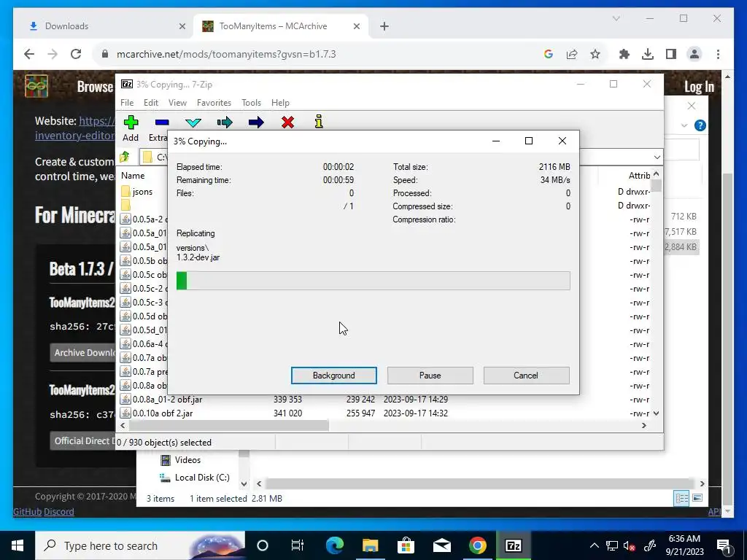Click the Add toolbar icon in 7-Zip
This screenshot has width=747, height=560.
tap(131, 122)
